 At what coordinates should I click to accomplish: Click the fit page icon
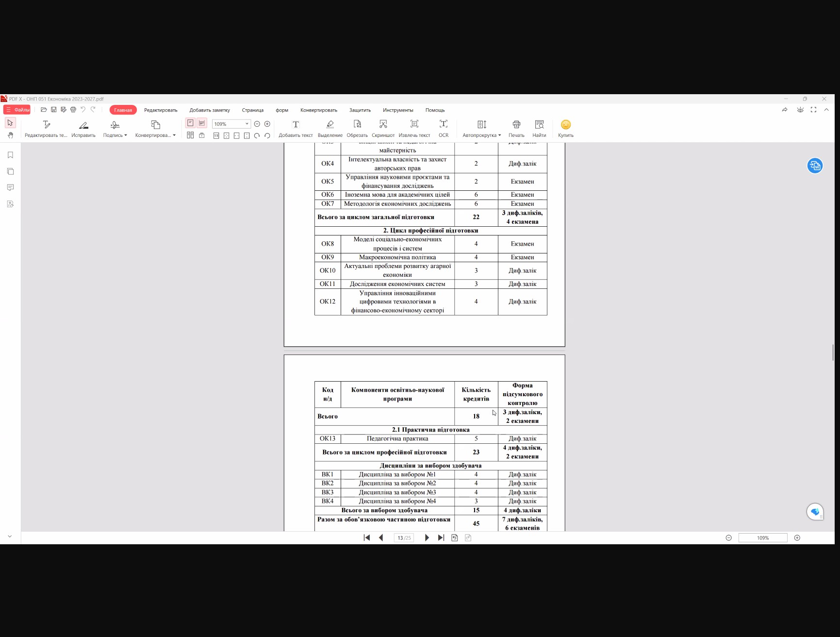coord(227,135)
